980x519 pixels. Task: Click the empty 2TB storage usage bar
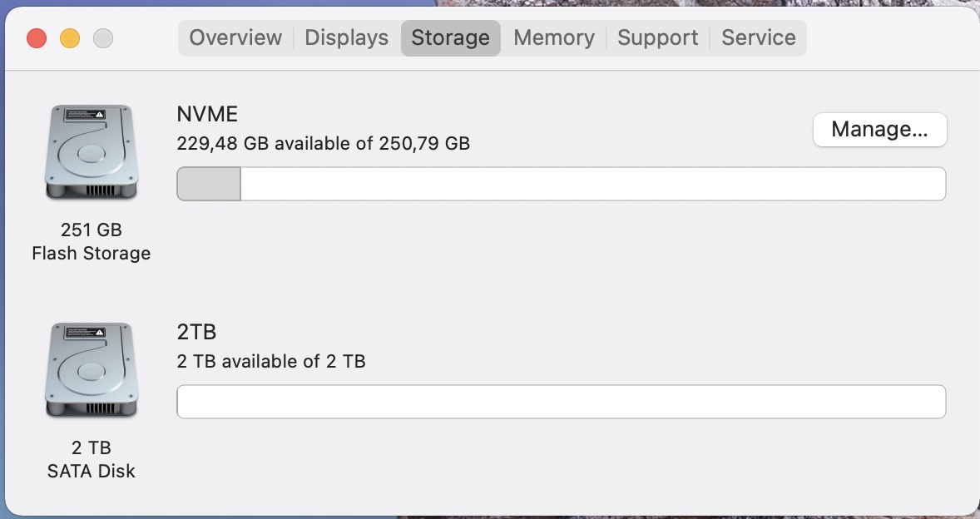coord(562,402)
